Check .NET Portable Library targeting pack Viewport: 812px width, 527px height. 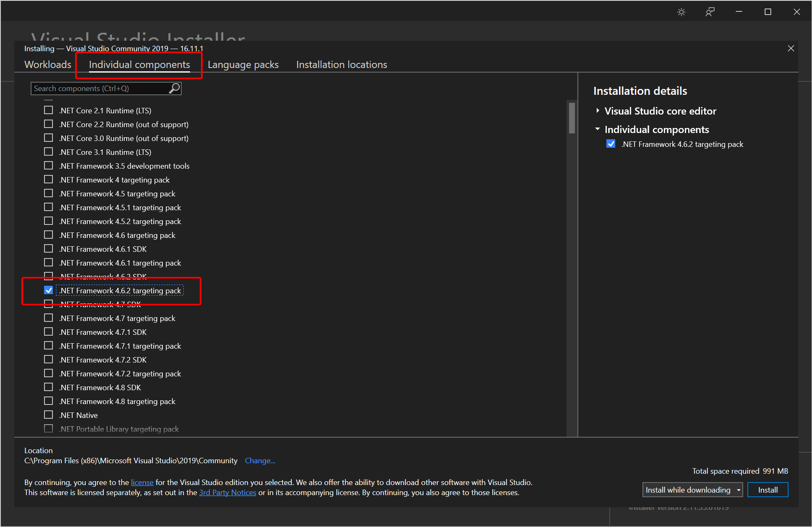[x=49, y=429]
